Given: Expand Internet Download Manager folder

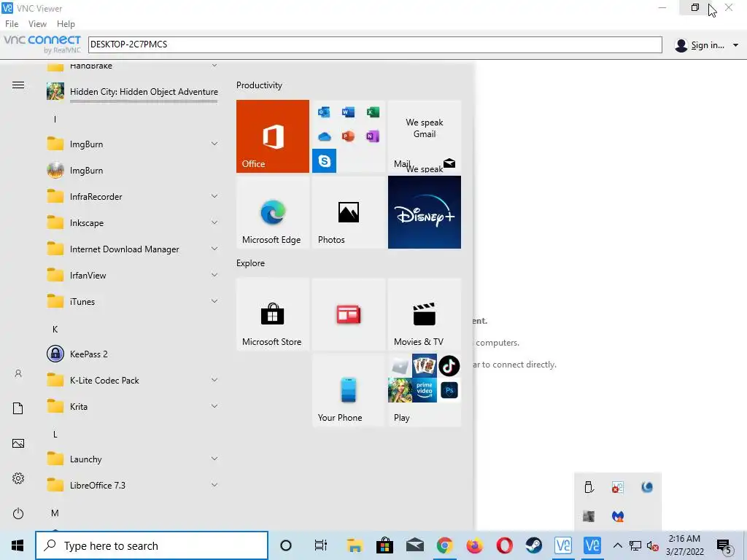Looking at the screenshot, I should tap(132, 249).
